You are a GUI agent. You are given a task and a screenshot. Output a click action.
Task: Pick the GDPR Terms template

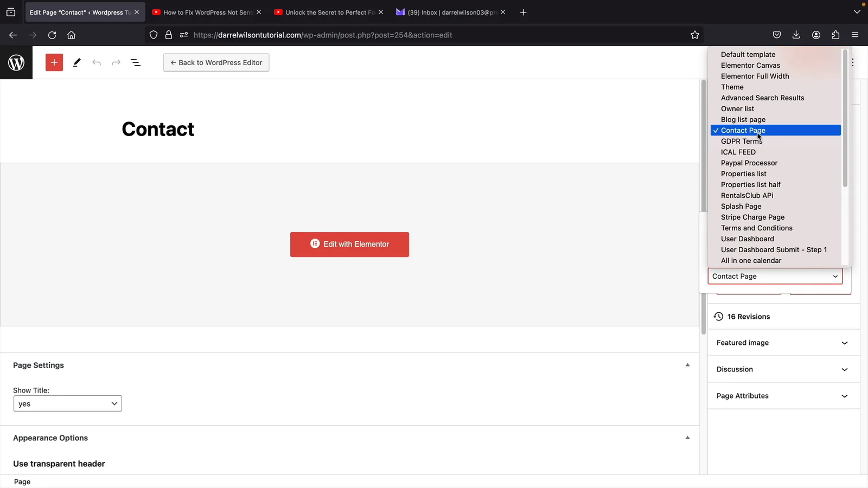(x=775, y=141)
